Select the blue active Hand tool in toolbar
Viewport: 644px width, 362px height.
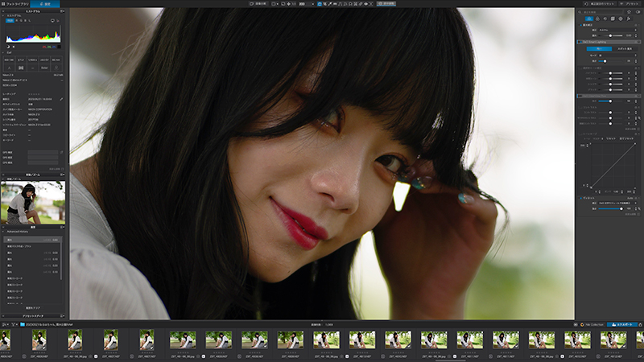pyautogui.click(x=320, y=4)
